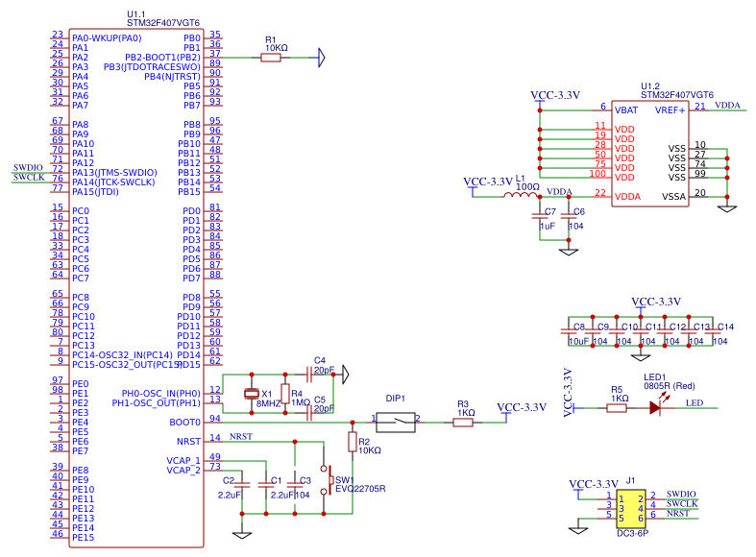Screen dimensions: 756x557
Task: Click SWCLK net label left of pin 76
Action: (29, 177)
